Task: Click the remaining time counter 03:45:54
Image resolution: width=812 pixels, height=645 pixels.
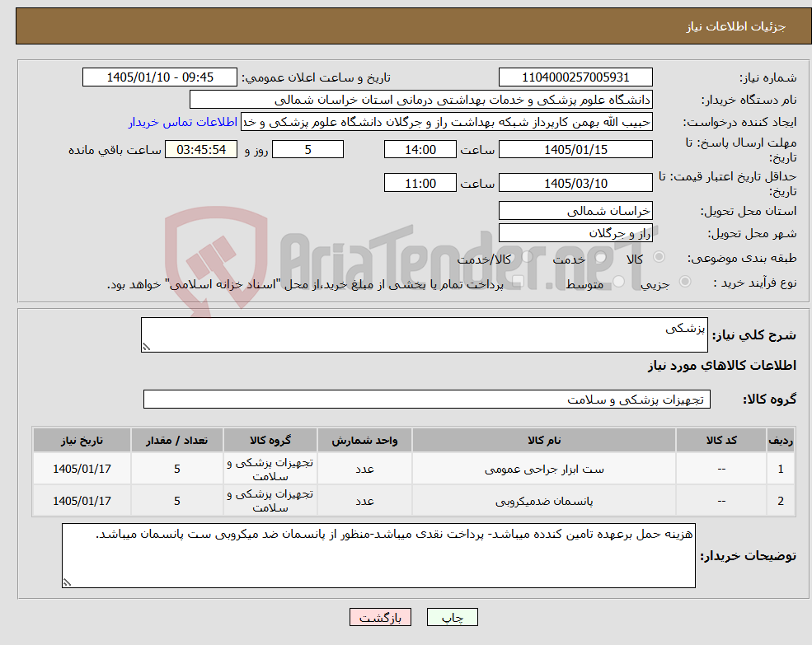Action: [201, 150]
